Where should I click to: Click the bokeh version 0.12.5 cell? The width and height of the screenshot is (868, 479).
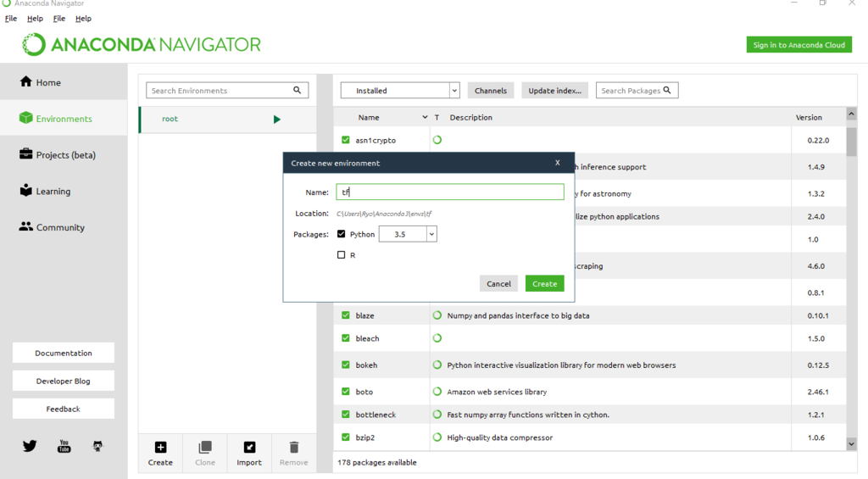tap(818, 365)
